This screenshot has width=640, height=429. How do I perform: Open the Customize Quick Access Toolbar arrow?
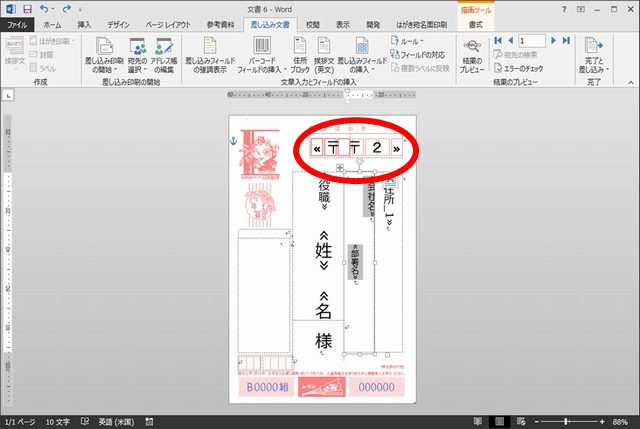tap(80, 9)
